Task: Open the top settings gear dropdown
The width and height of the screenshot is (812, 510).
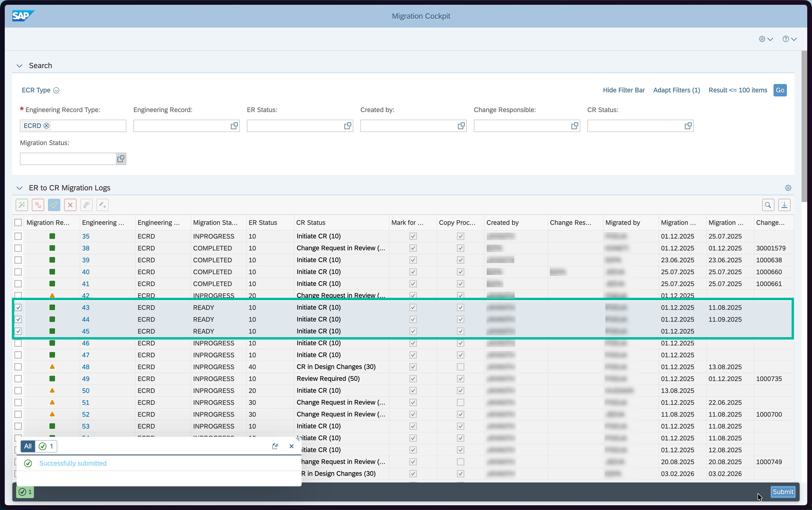Action: [765, 39]
